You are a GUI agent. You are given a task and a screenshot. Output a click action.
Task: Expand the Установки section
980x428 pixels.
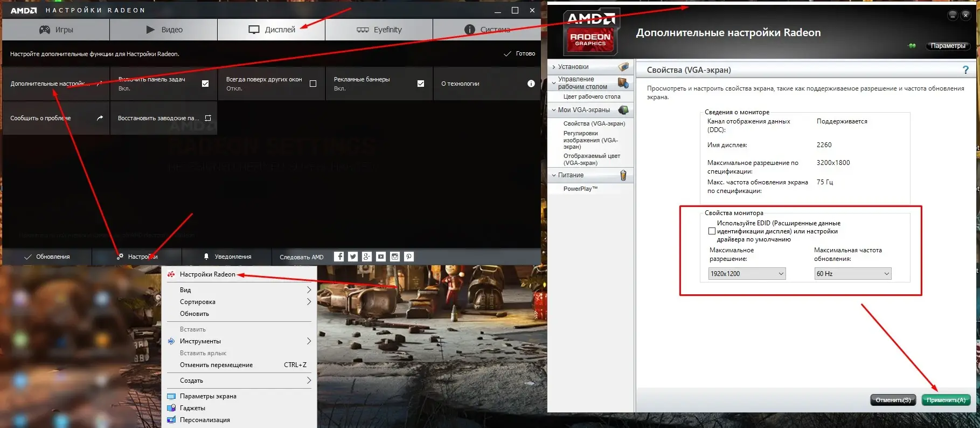pyautogui.click(x=590, y=67)
